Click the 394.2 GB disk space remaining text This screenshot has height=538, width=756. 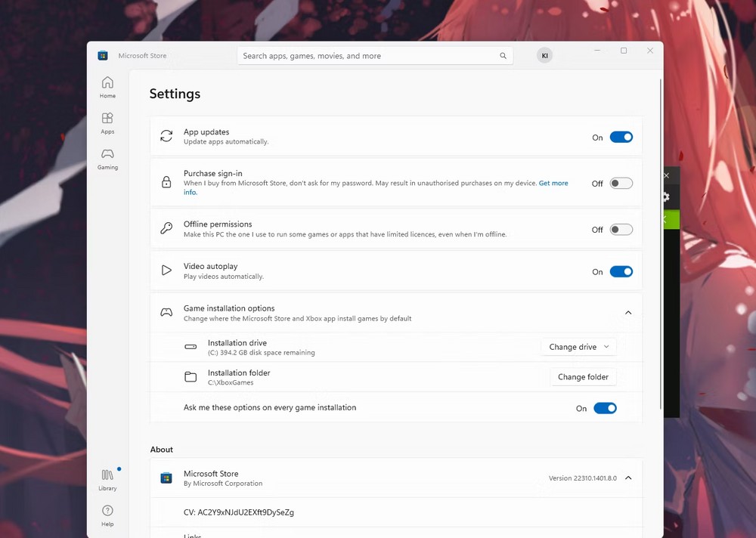pos(262,353)
